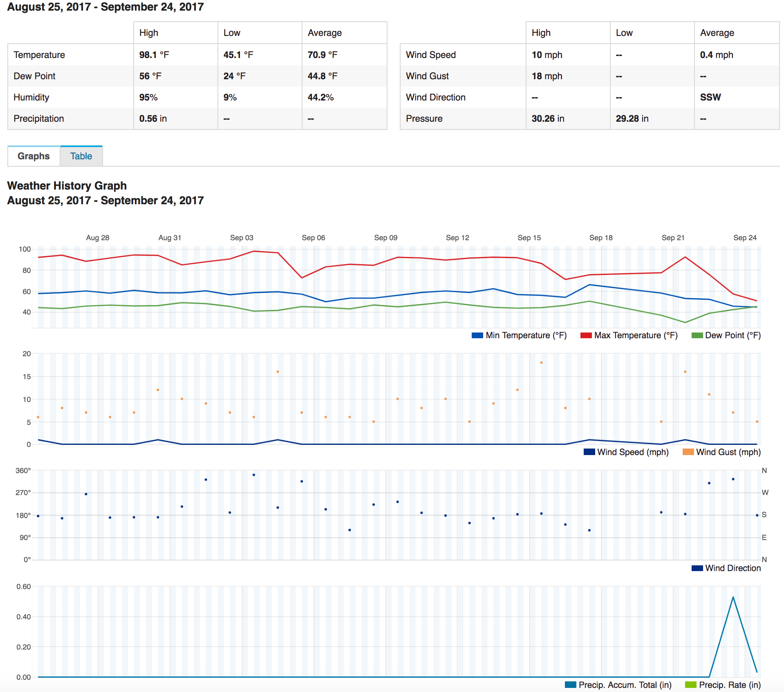
Task: Click the Sep 18 date axis label
Action: point(601,238)
